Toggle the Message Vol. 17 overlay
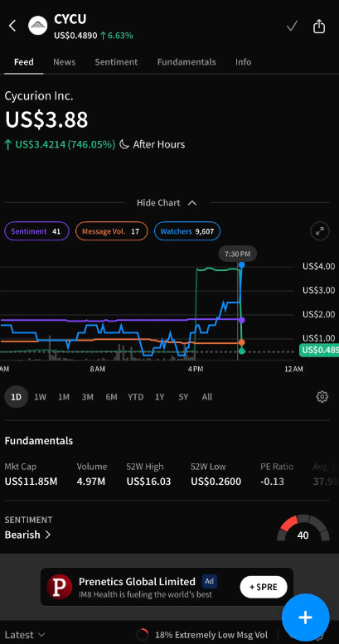This screenshot has height=644, width=339. click(x=111, y=231)
